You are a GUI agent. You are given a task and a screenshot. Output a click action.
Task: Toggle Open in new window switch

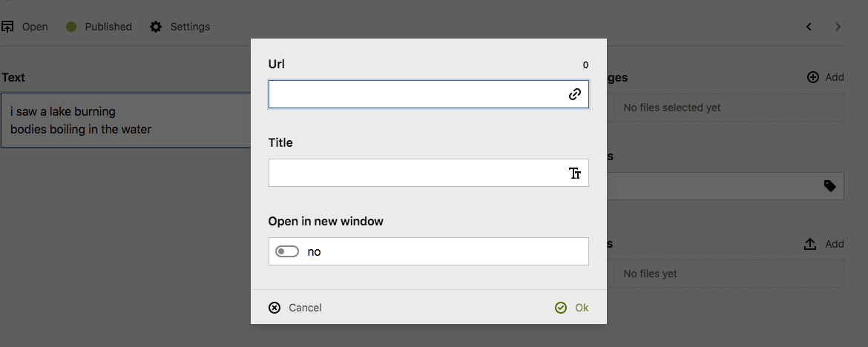(x=286, y=252)
